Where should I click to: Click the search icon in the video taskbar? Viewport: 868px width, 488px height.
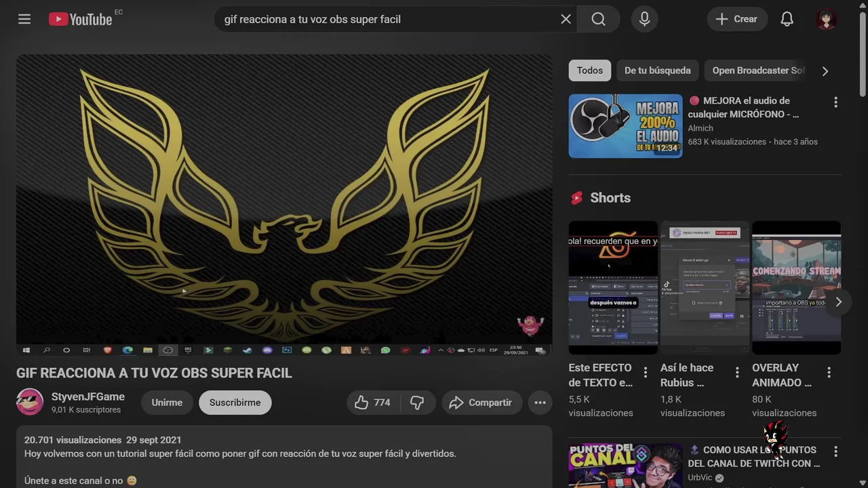point(46,350)
